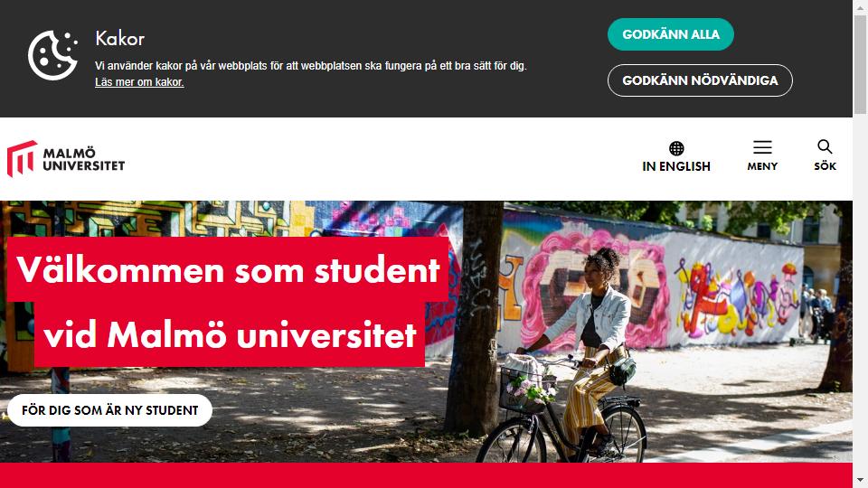Click the magnifying glass search icon
The height and width of the screenshot is (488, 868).
point(825,146)
